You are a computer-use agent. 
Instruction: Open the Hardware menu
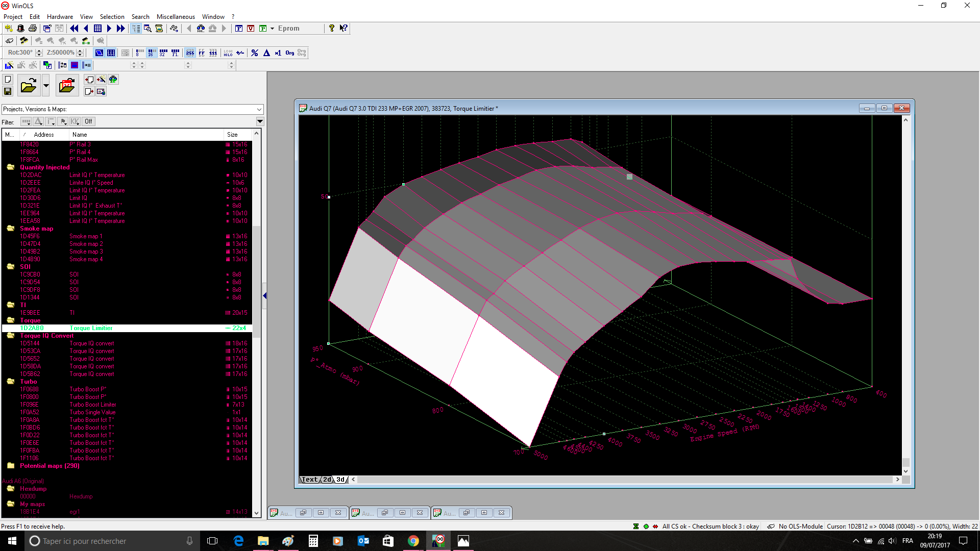click(x=60, y=17)
